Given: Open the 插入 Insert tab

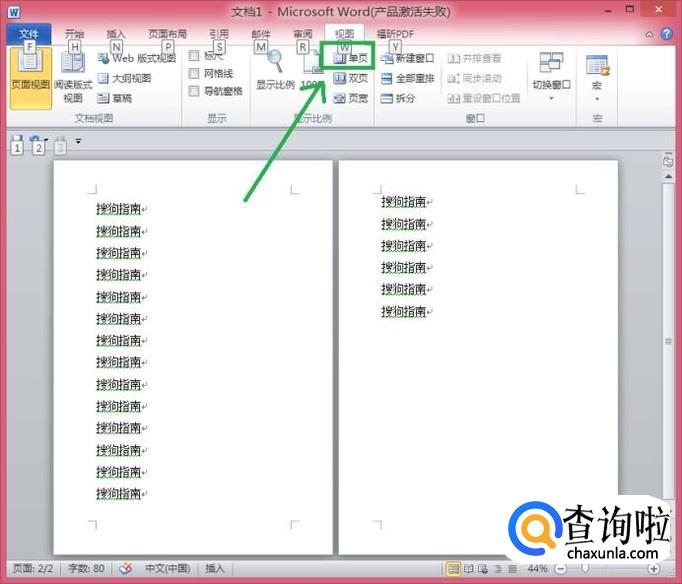Looking at the screenshot, I should (x=116, y=34).
